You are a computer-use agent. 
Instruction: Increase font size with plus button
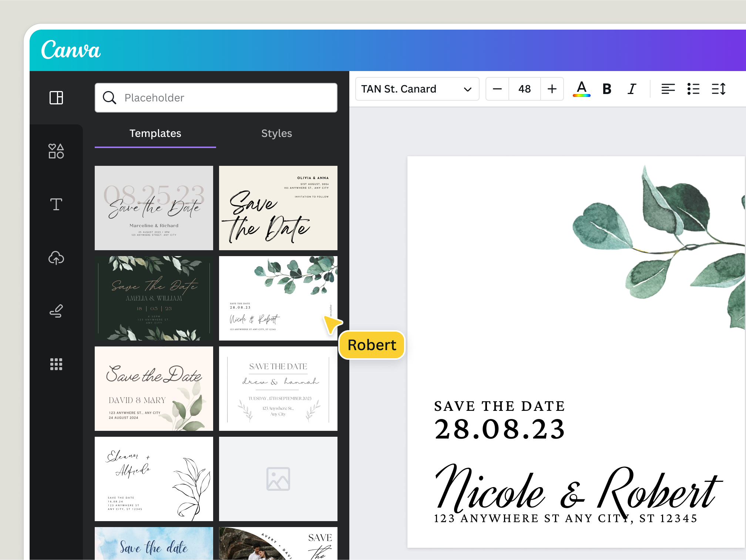[x=552, y=89]
